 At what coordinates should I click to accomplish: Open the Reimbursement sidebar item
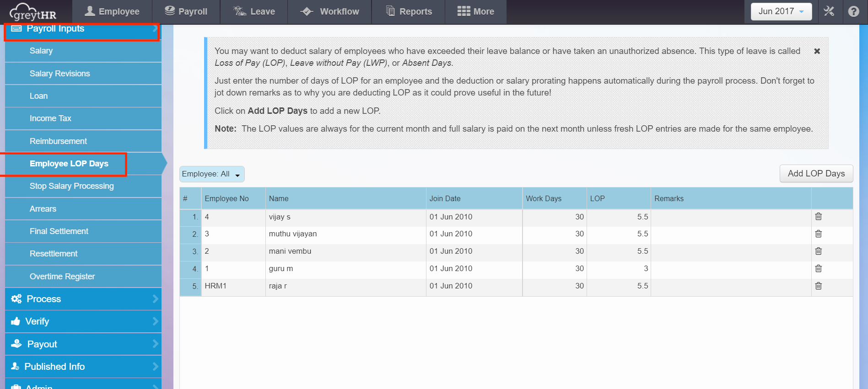click(x=83, y=141)
